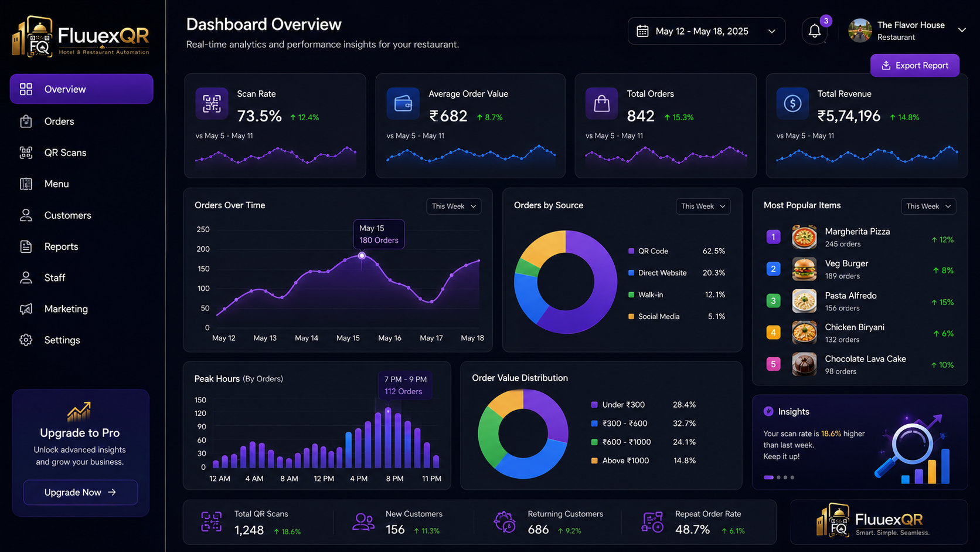980x552 pixels.
Task: Click the Veg Burger thumbnail
Action: click(804, 269)
